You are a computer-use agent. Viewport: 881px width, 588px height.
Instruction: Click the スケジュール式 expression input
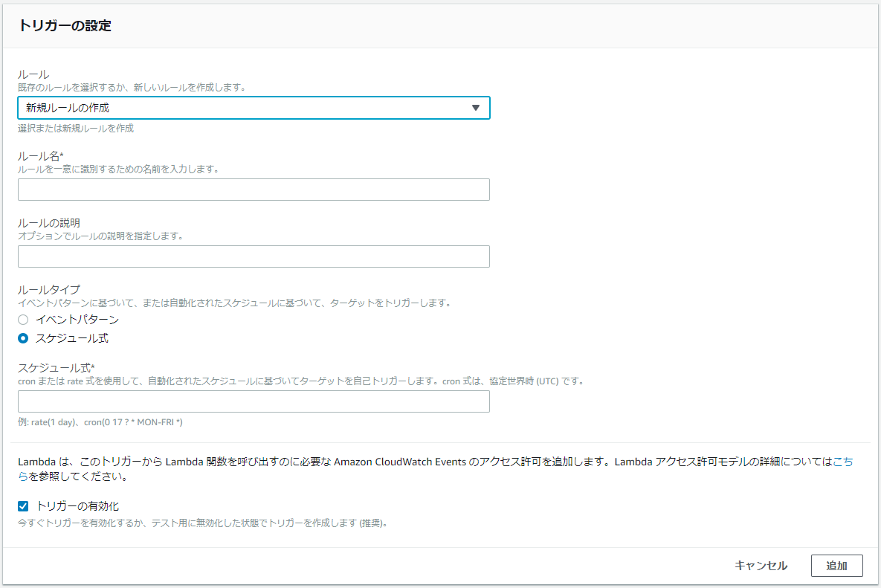[x=253, y=401]
